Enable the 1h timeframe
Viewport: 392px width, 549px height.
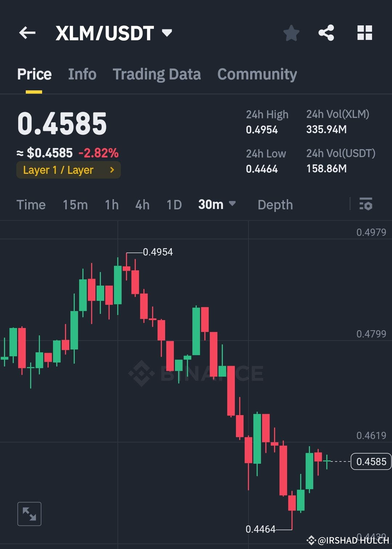point(111,205)
